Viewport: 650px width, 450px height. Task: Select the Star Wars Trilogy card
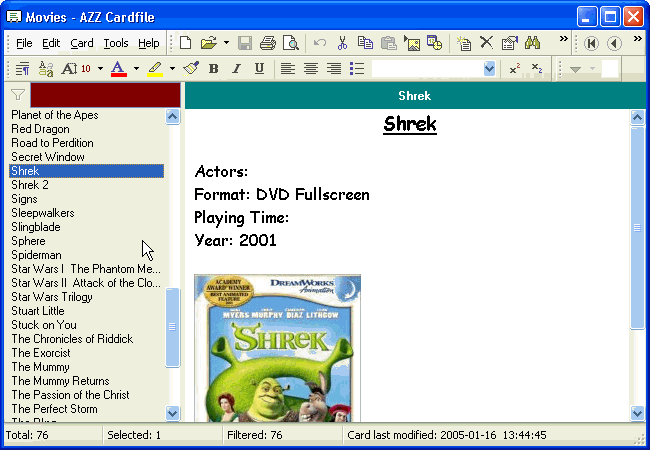86,297
